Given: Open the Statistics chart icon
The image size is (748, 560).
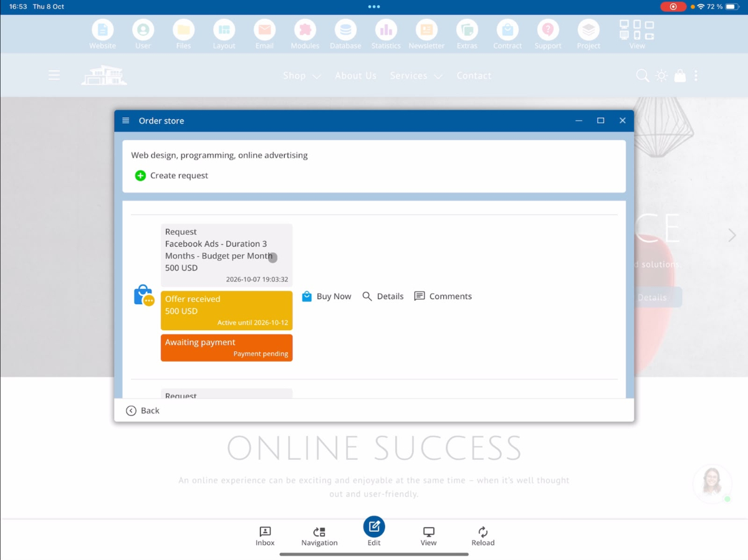Looking at the screenshot, I should [x=386, y=30].
